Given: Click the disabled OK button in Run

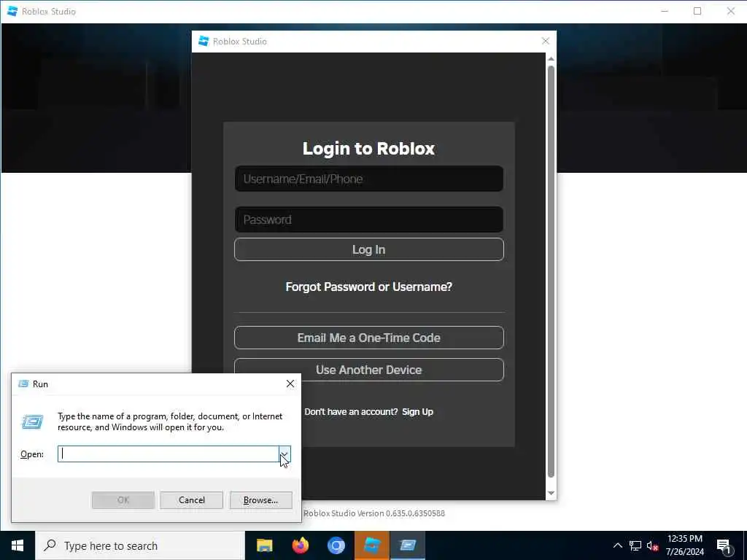Looking at the screenshot, I should pos(123,500).
